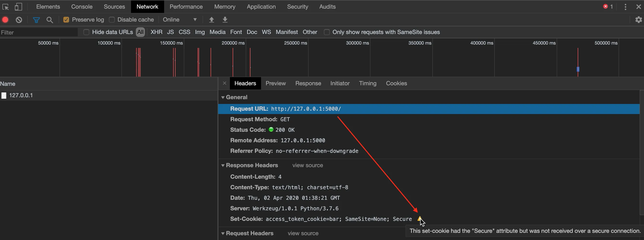The width and height of the screenshot is (644, 240).
Task: Uncheck the Preserve log checkbox
Action: click(66, 20)
